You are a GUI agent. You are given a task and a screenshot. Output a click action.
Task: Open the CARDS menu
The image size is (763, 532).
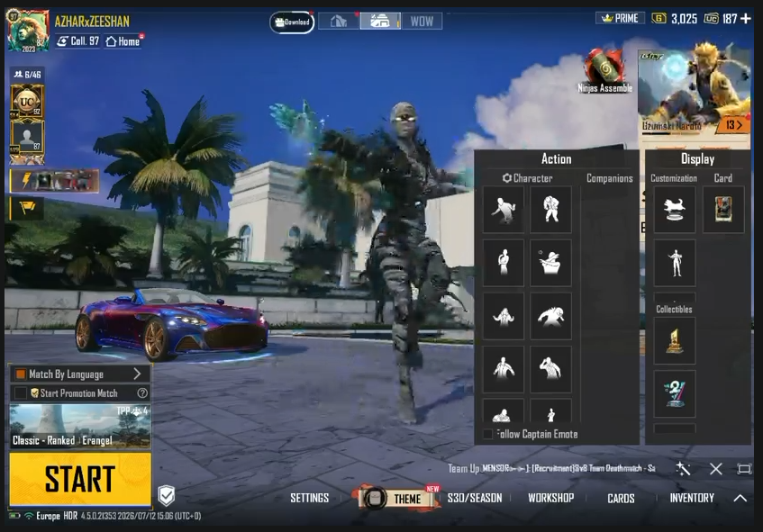click(x=621, y=498)
